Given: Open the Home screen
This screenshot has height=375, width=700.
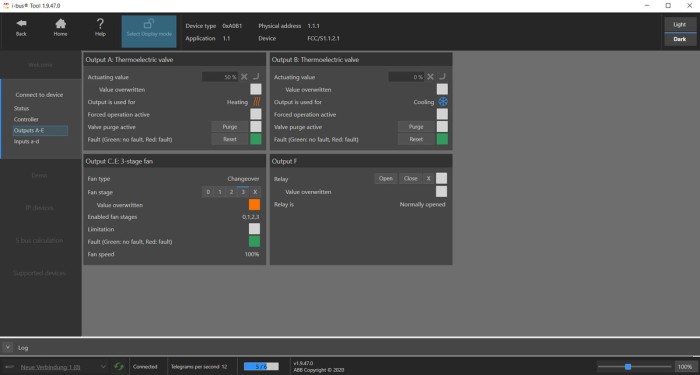Looking at the screenshot, I should [x=61, y=27].
